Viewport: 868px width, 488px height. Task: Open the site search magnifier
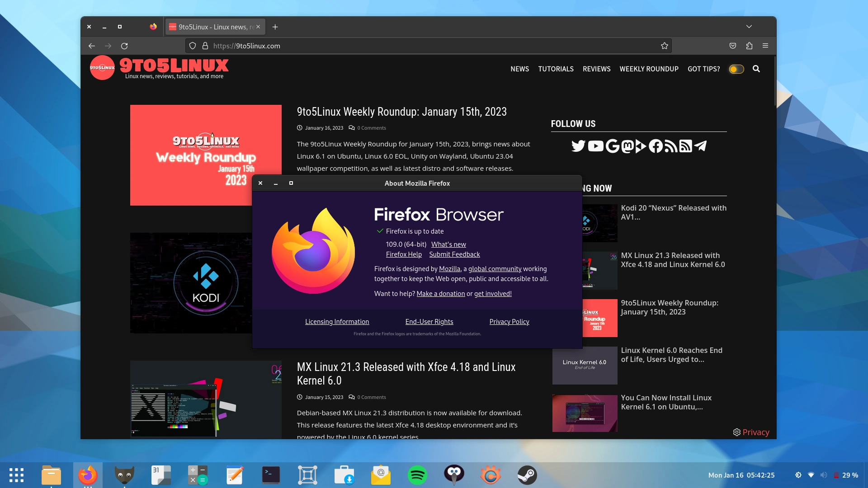(756, 69)
